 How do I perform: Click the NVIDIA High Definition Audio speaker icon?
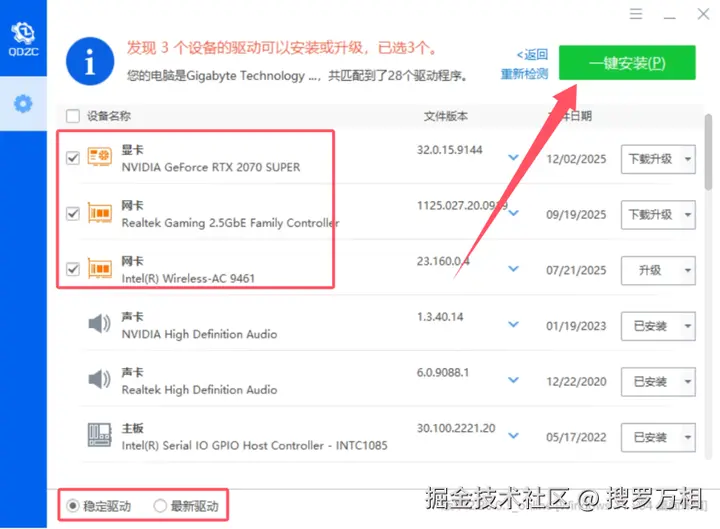tap(99, 324)
